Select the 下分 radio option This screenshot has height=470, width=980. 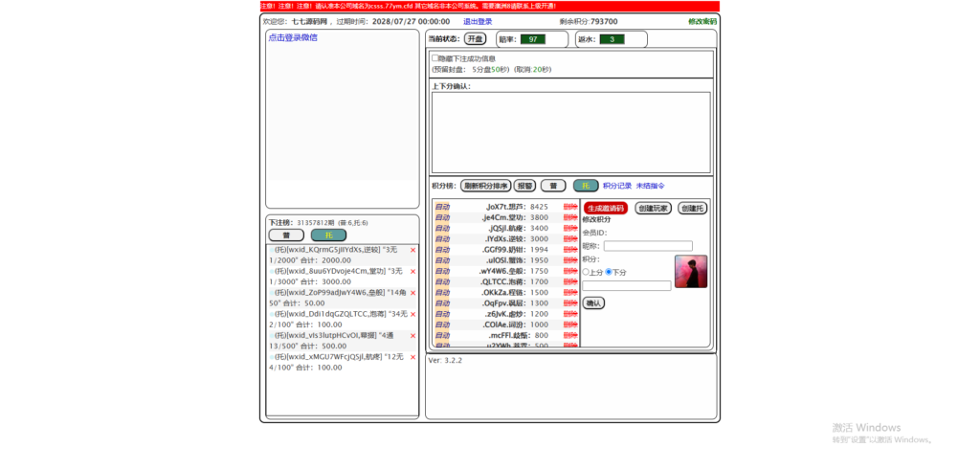click(x=608, y=272)
